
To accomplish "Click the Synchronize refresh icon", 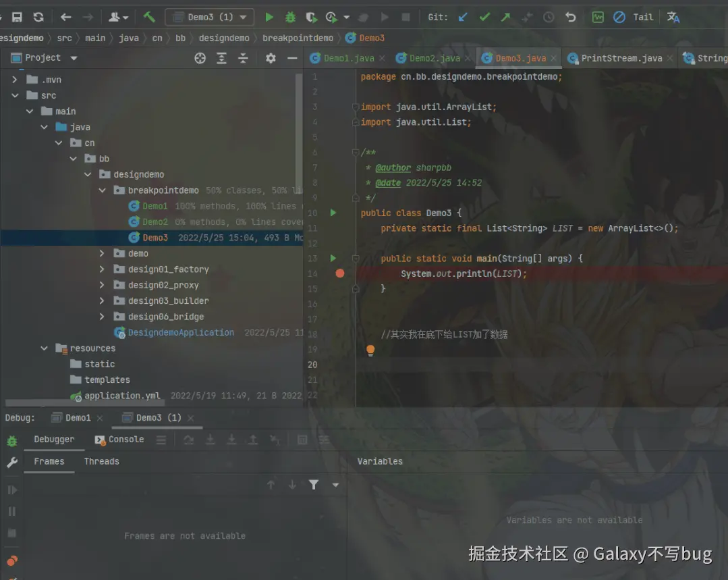I will click(38, 17).
